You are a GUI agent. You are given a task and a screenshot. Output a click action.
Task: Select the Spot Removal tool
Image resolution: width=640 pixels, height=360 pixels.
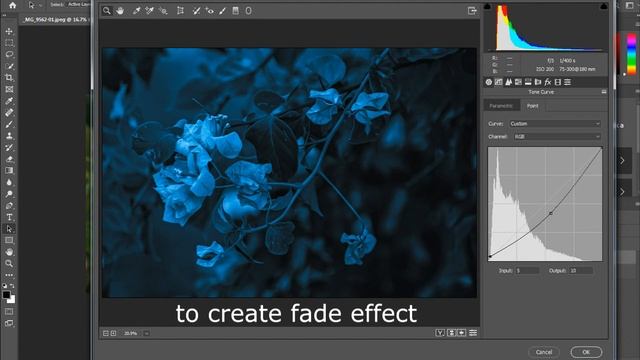tap(196, 11)
